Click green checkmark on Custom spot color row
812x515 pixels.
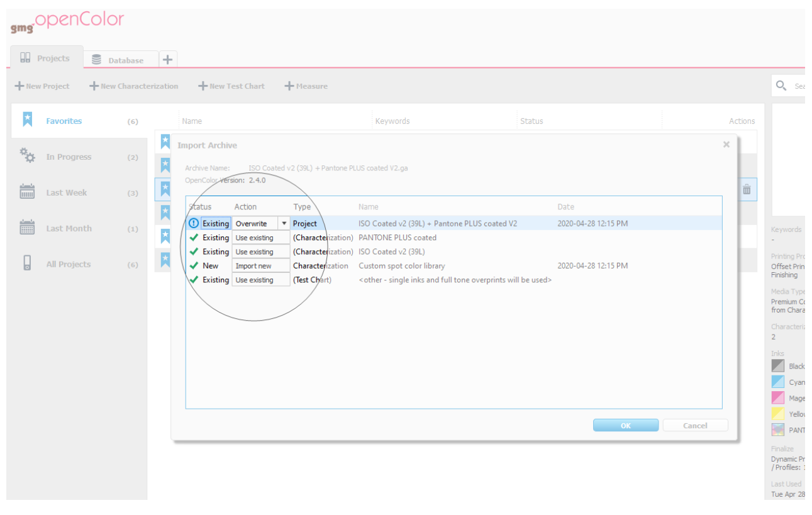(x=194, y=265)
